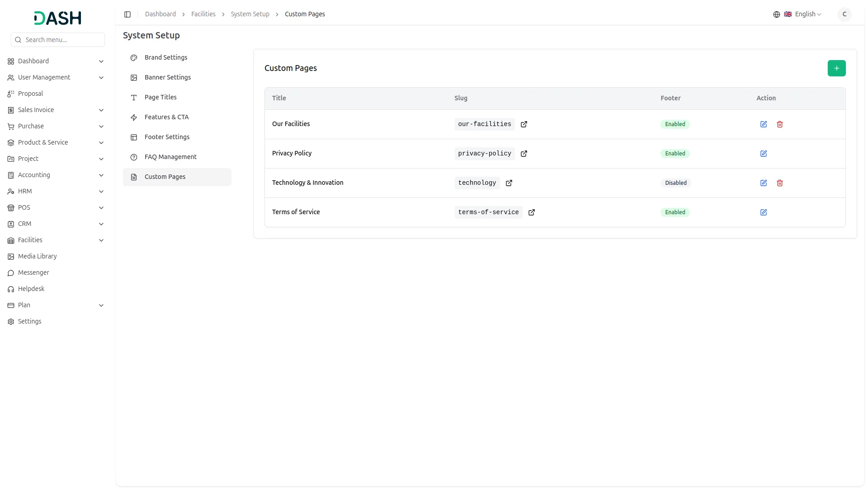Image resolution: width=868 pixels, height=488 pixels.
Task: Click the green add custom page button
Action: [x=836, y=68]
